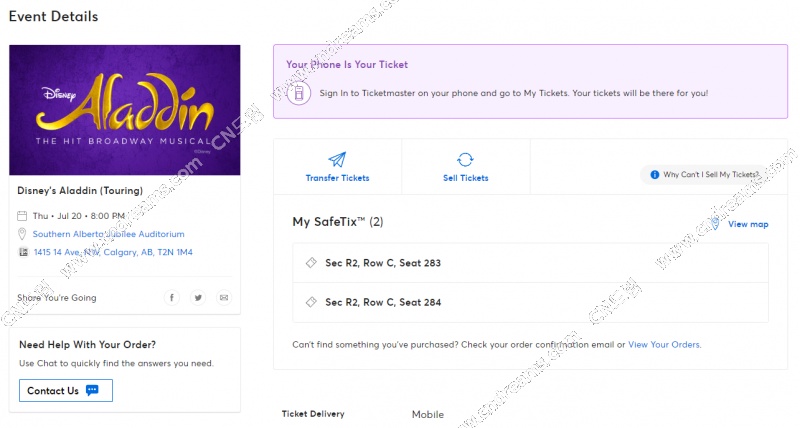
Task: Click the Transfer Tickets paper plane icon
Action: [337, 160]
